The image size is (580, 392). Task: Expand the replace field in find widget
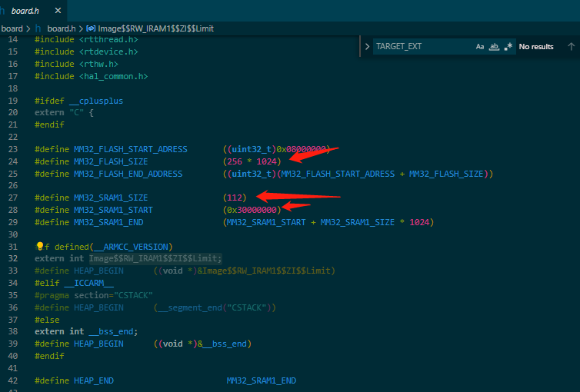pyautogui.click(x=367, y=47)
